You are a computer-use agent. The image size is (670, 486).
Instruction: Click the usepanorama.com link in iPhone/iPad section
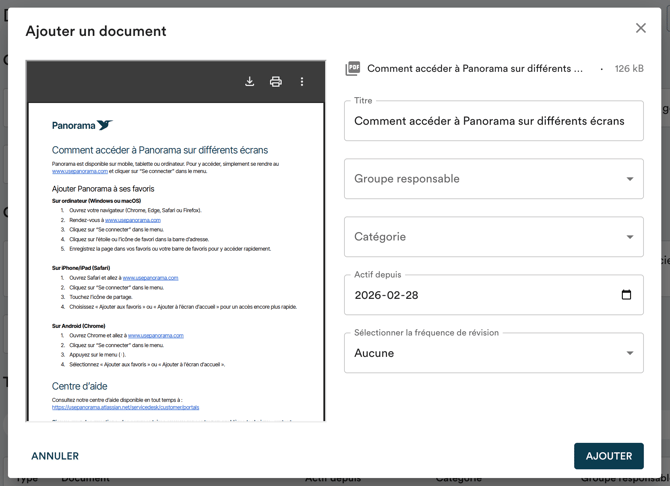(150, 277)
